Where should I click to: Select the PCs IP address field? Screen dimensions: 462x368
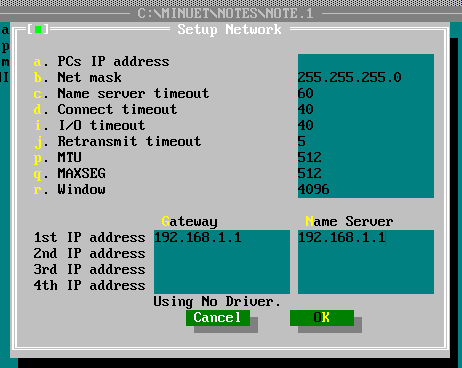366,62
